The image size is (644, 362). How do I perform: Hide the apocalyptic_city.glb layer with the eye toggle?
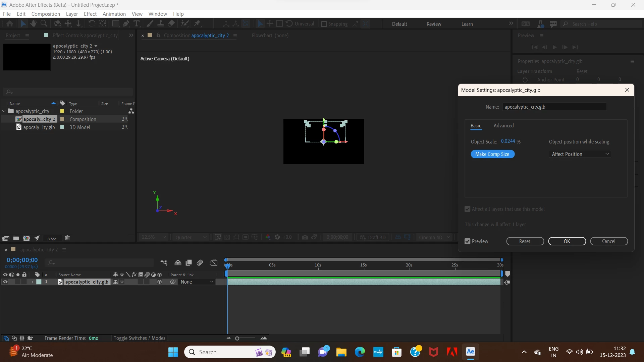[x=5, y=282]
